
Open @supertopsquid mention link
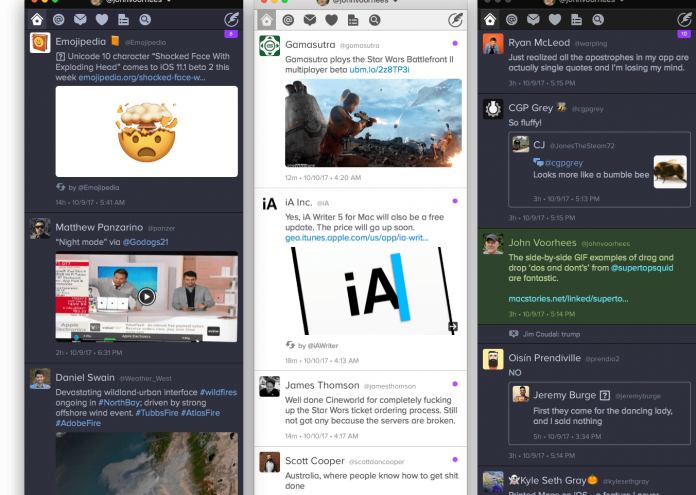642,268
